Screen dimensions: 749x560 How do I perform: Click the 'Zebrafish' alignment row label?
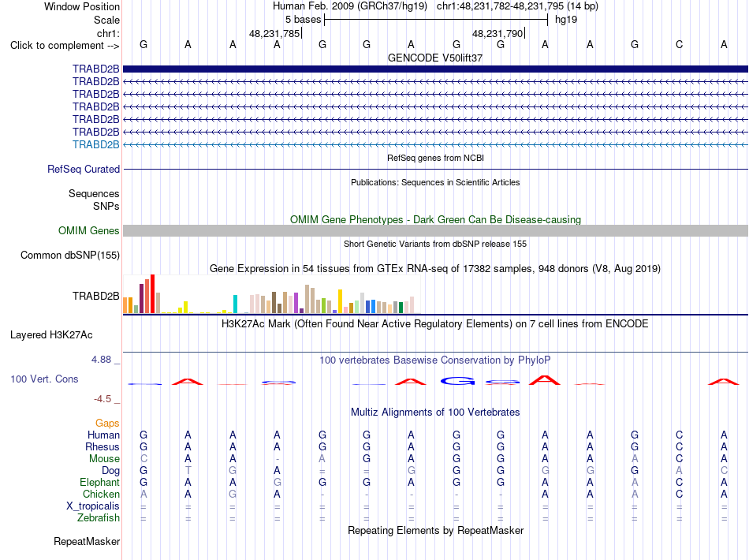pos(99,517)
